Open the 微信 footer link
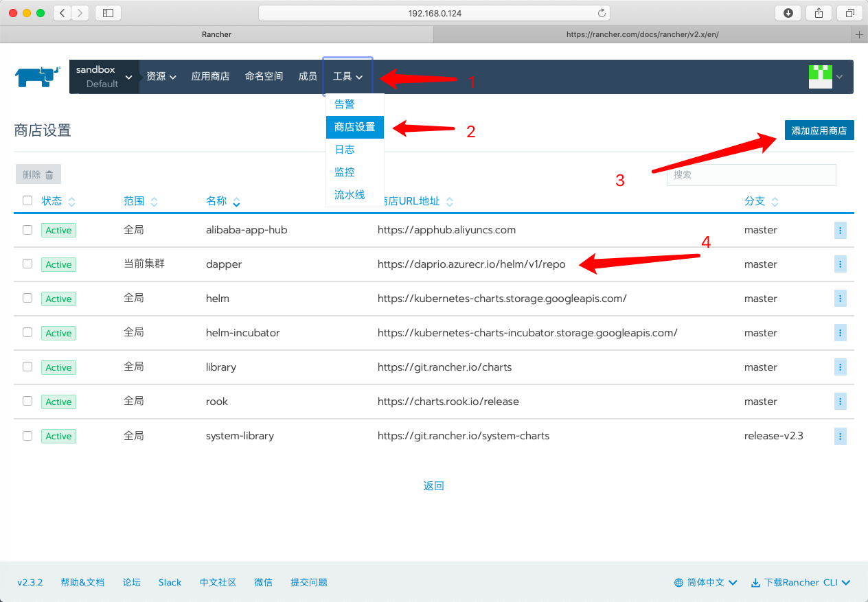 263,582
